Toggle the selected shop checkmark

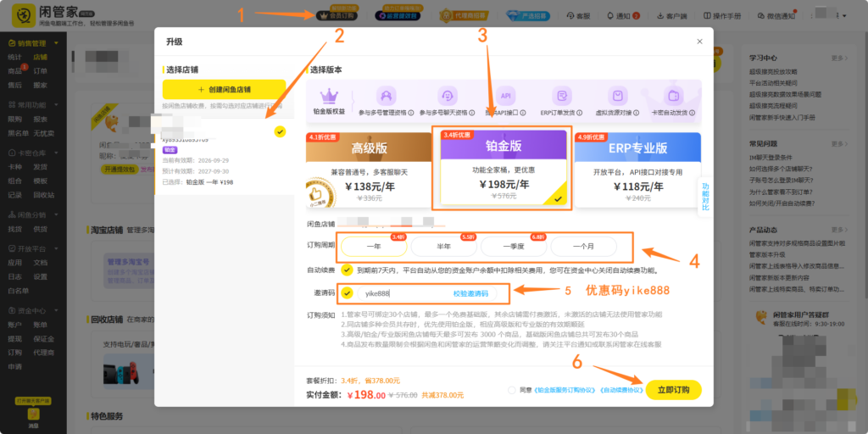(280, 131)
